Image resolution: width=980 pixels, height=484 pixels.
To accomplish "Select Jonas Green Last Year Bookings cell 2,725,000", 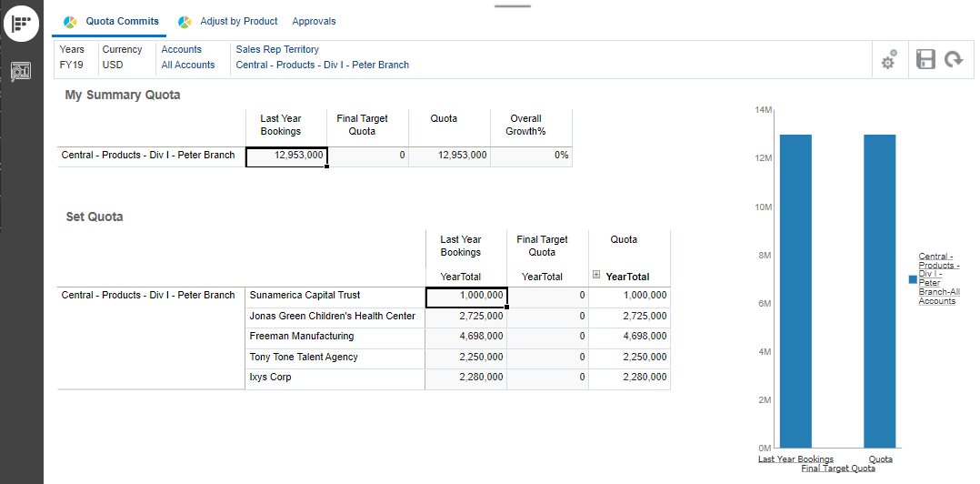I will [x=466, y=318].
